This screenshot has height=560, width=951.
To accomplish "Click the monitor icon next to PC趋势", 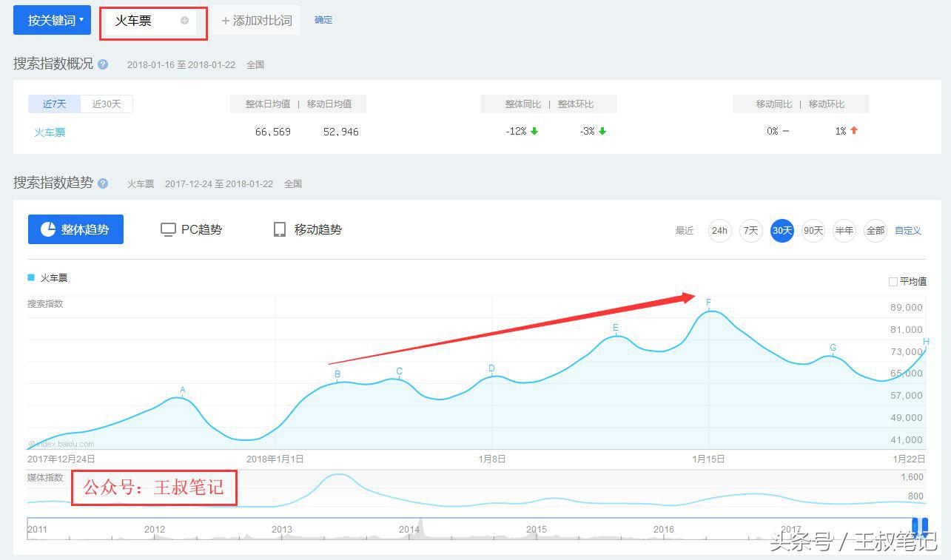I will point(168,229).
